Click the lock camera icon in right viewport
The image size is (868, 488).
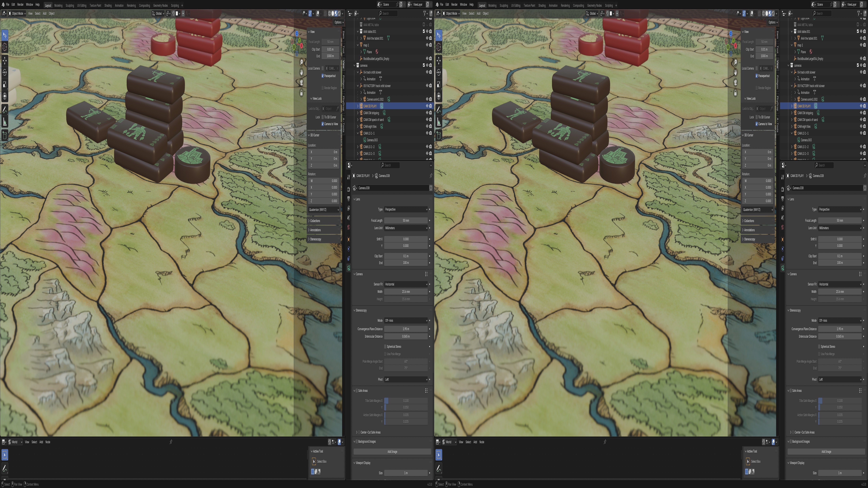pos(736,93)
